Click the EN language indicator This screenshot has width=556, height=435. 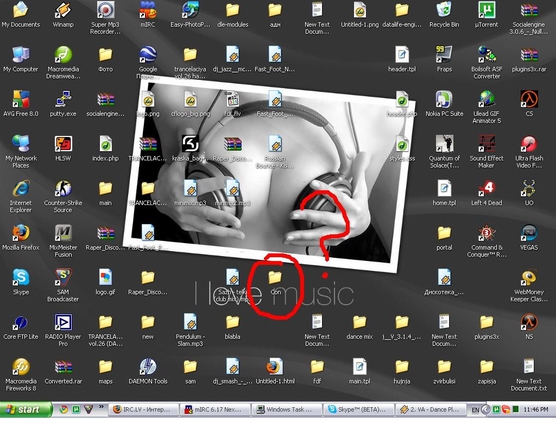pos(475,410)
